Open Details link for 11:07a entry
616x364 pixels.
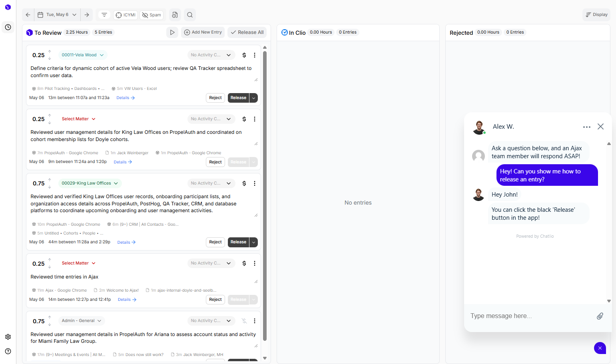(x=126, y=98)
